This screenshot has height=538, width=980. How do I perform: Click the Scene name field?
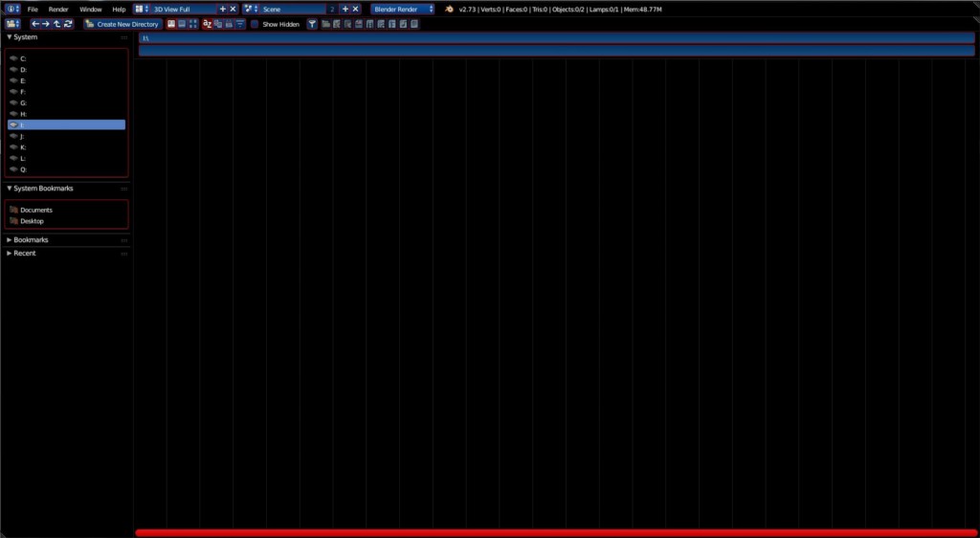click(293, 9)
